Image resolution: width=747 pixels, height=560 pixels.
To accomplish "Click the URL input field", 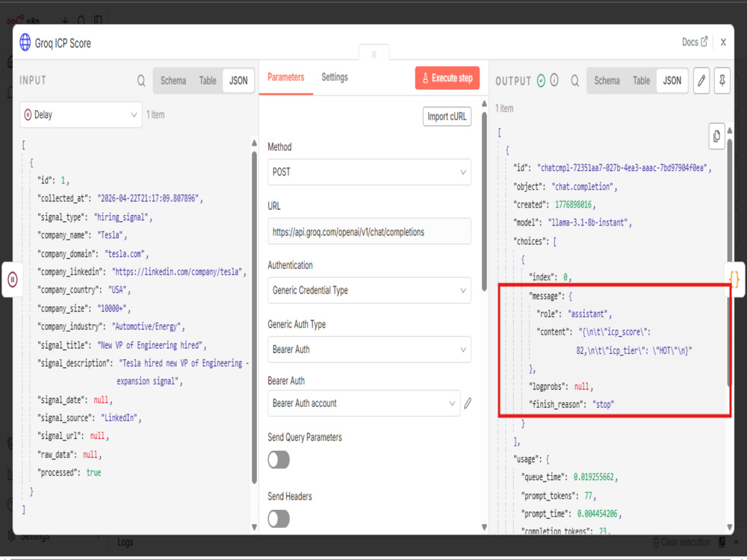I will (x=369, y=232).
